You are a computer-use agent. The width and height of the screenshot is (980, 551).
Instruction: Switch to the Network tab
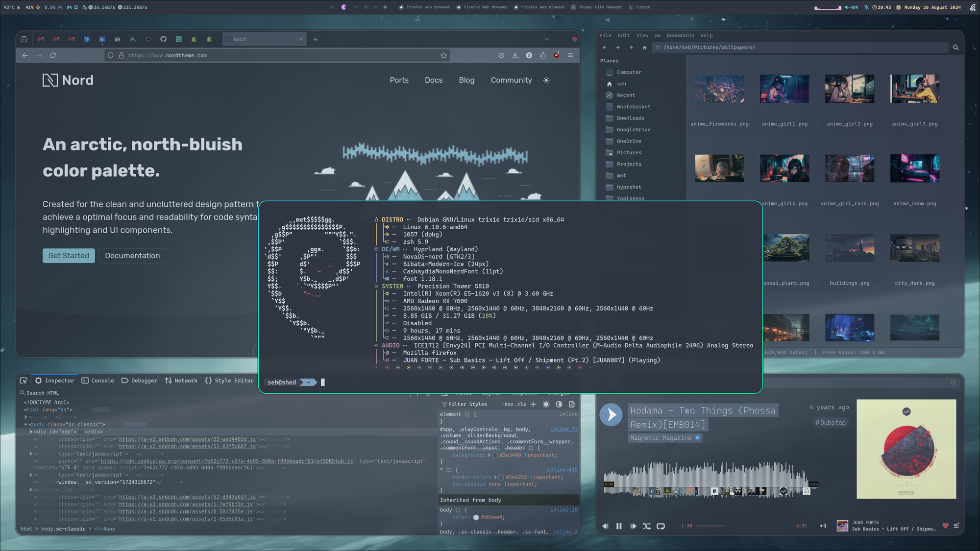pos(181,381)
